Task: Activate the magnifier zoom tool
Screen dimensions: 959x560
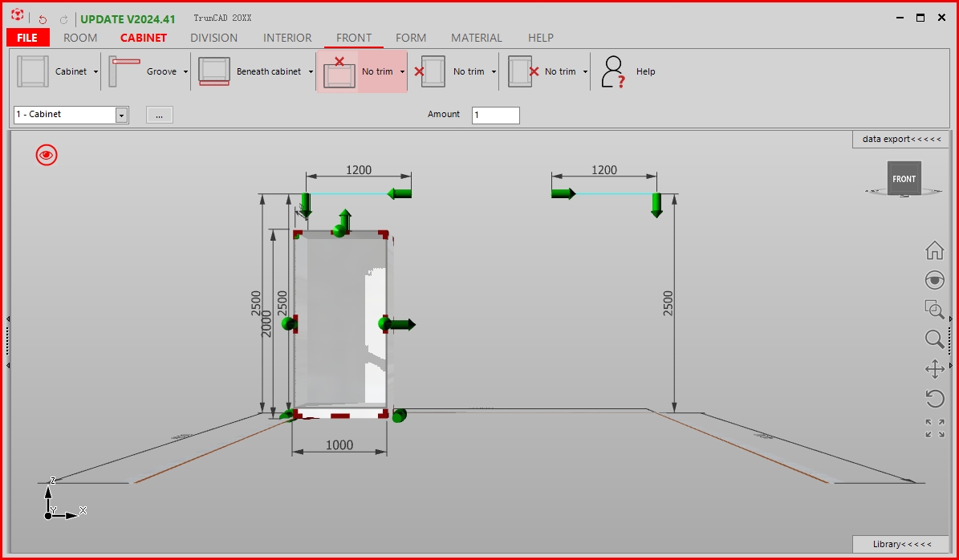Action: [x=935, y=339]
